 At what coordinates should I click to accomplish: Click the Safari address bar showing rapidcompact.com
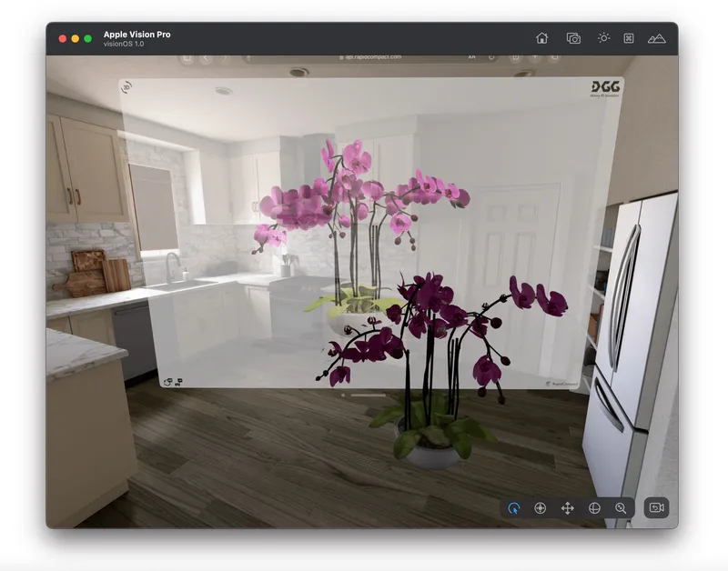tap(366, 57)
